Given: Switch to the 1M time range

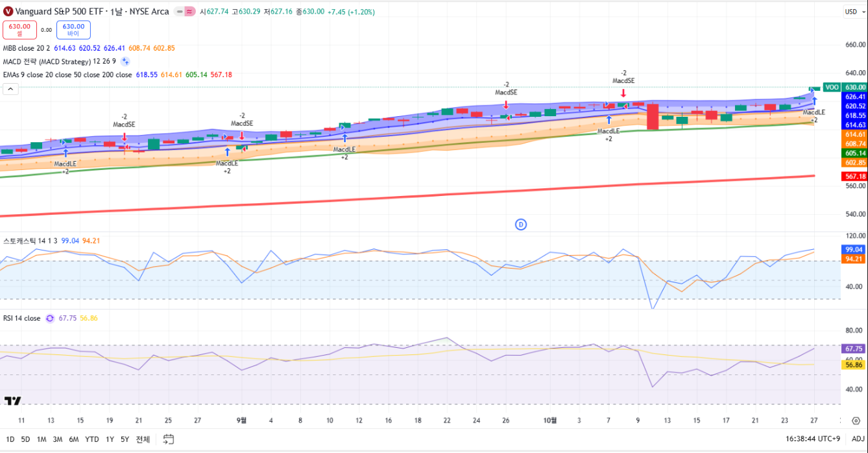Looking at the screenshot, I should pos(42,439).
